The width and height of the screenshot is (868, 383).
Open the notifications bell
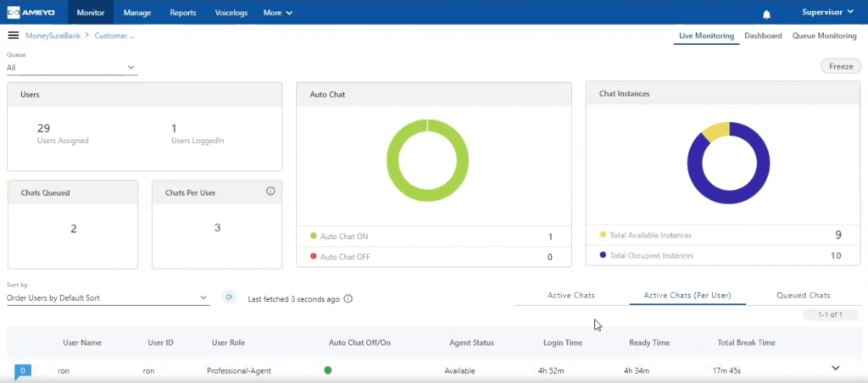point(766,14)
